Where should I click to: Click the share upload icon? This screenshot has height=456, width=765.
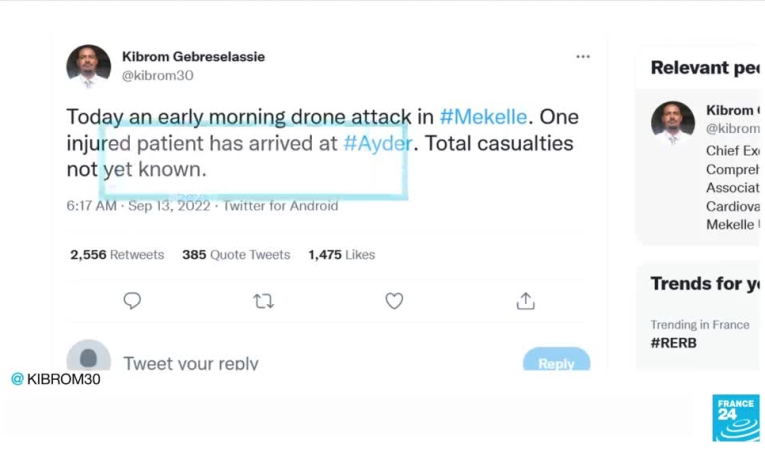525,301
